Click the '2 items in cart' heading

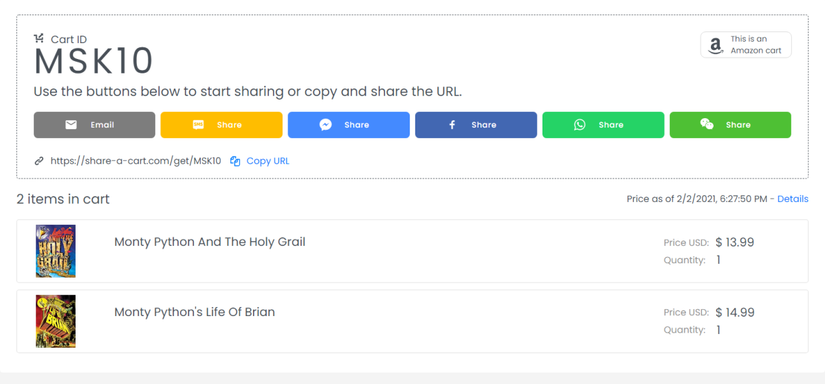point(63,199)
